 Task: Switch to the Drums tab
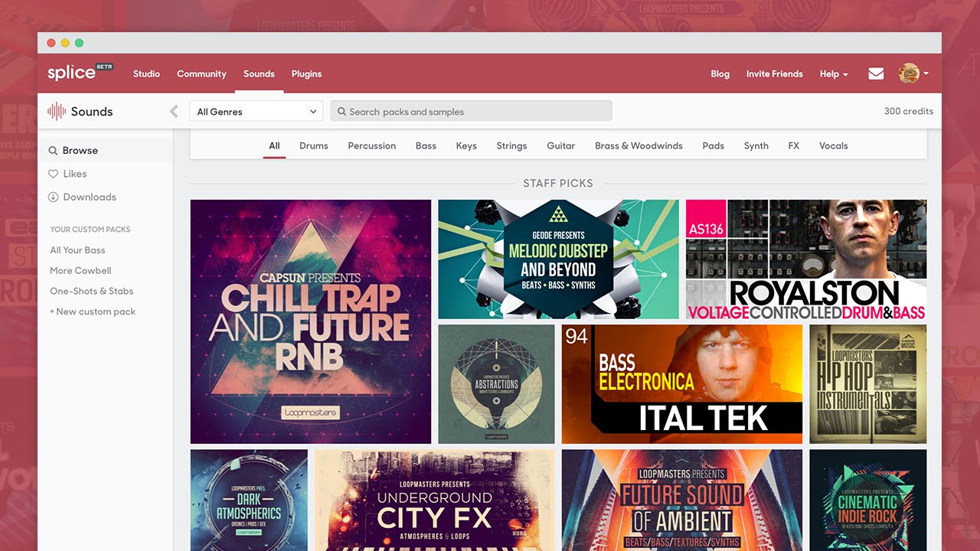click(314, 145)
